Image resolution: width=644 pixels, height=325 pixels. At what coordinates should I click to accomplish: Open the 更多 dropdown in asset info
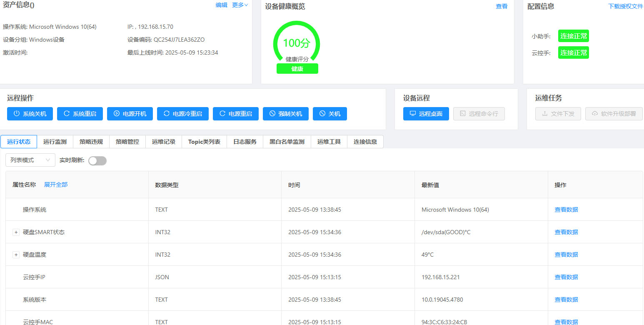click(x=240, y=5)
